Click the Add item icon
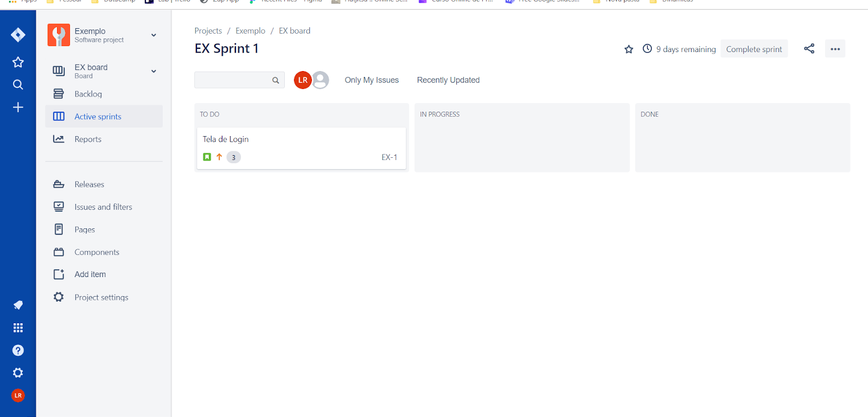Screen dimensions: 868x417 coord(59,274)
